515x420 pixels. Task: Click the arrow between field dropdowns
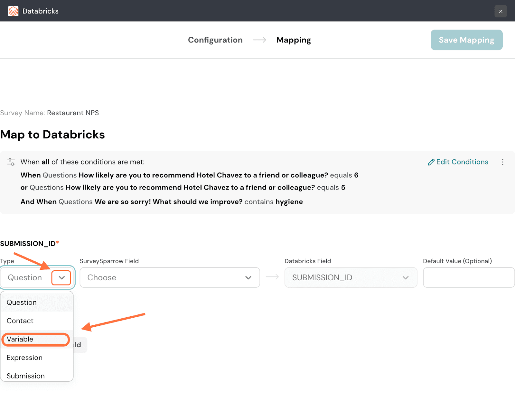point(272,277)
